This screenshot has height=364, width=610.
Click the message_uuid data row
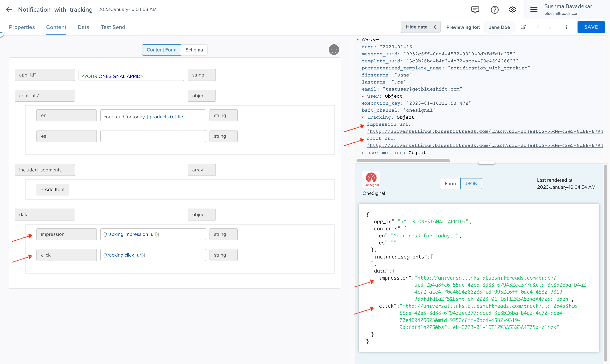[438, 54]
